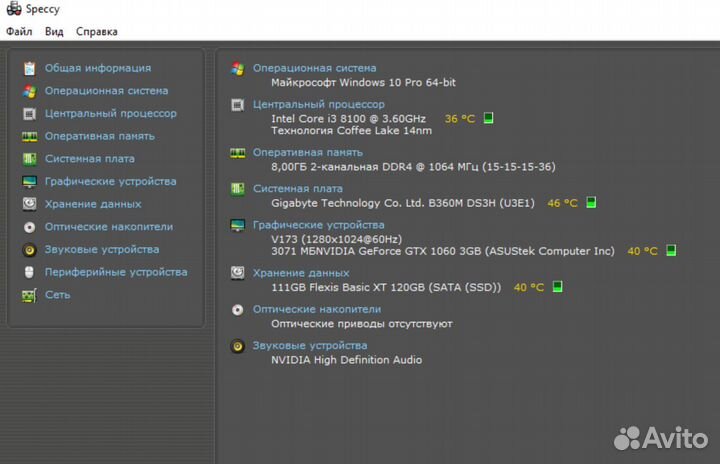
Task: Open the Вид menu
Action: [x=54, y=31]
